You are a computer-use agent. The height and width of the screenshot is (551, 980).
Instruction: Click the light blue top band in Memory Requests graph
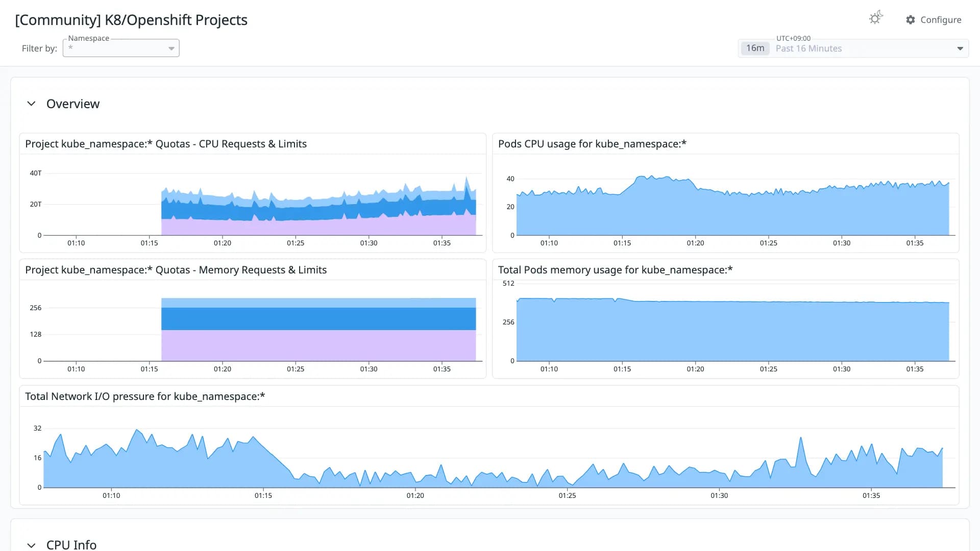pyautogui.click(x=318, y=303)
